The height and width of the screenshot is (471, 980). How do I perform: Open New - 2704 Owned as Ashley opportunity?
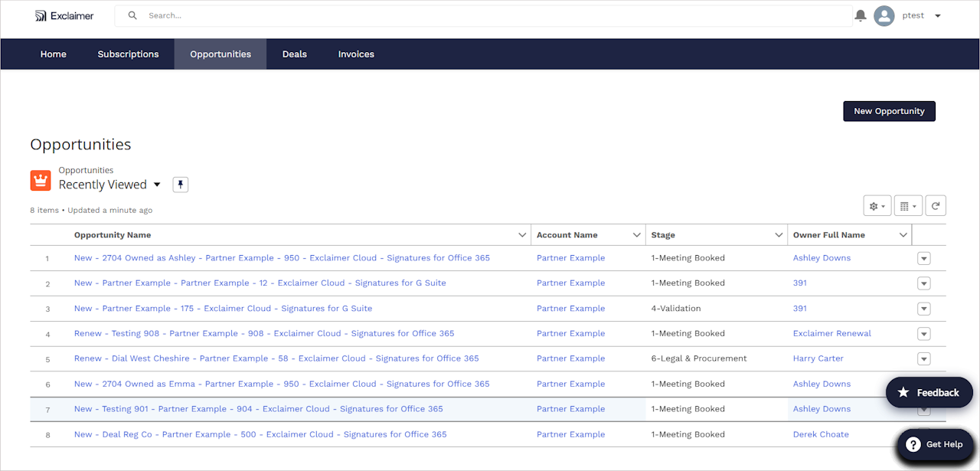(x=282, y=258)
